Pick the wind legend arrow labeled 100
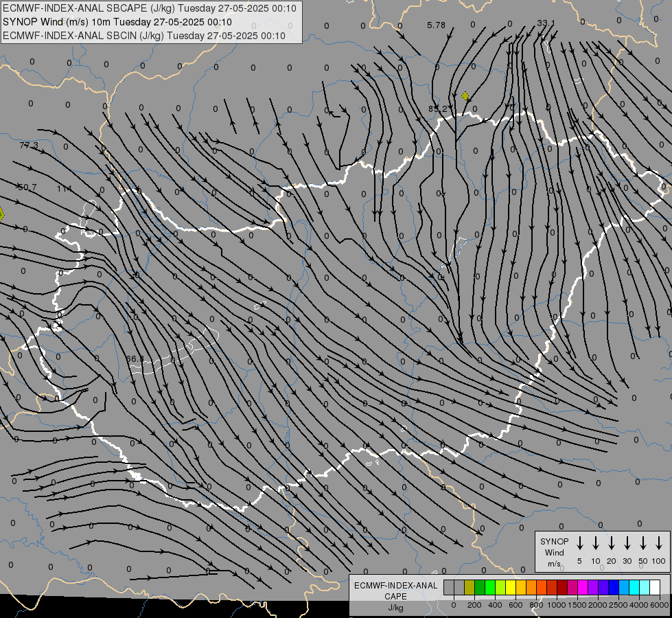This screenshot has height=618, width=672. click(x=659, y=543)
